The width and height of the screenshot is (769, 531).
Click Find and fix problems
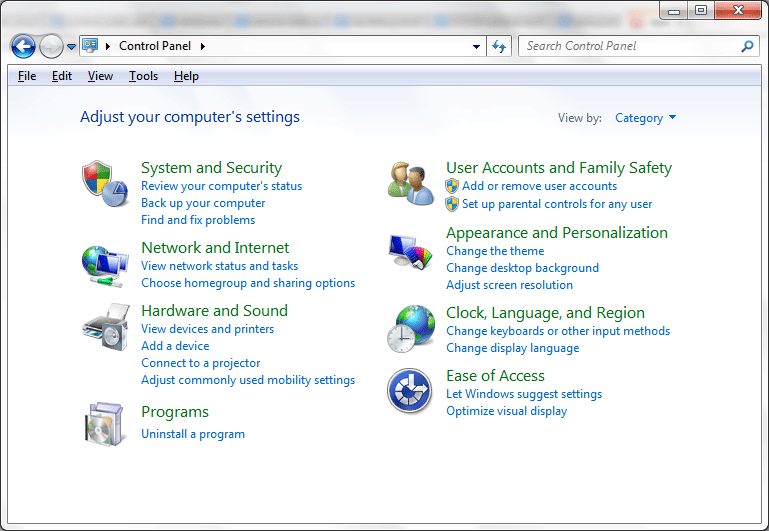[x=198, y=220]
